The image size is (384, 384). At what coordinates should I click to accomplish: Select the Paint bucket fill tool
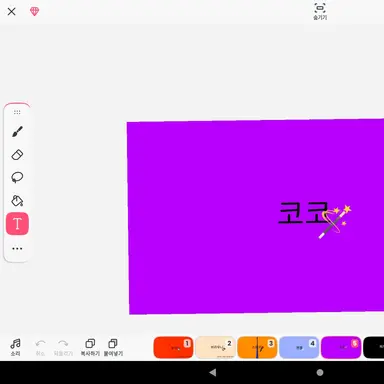click(x=17, y=201)
